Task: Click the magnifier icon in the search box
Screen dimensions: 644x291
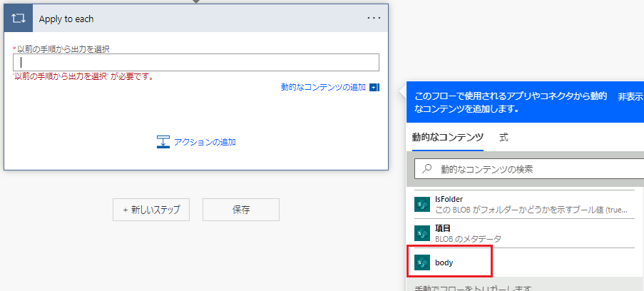Action: (x=428, y=170)
